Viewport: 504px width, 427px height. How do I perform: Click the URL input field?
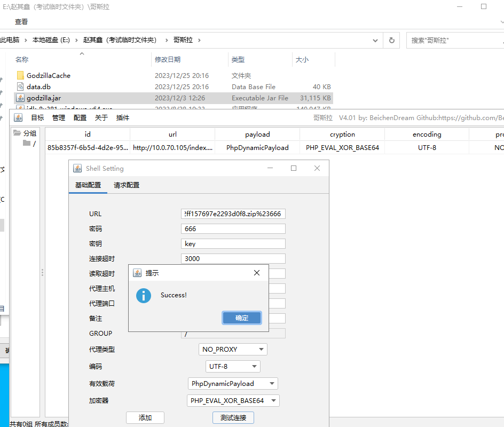pos(233,213)
